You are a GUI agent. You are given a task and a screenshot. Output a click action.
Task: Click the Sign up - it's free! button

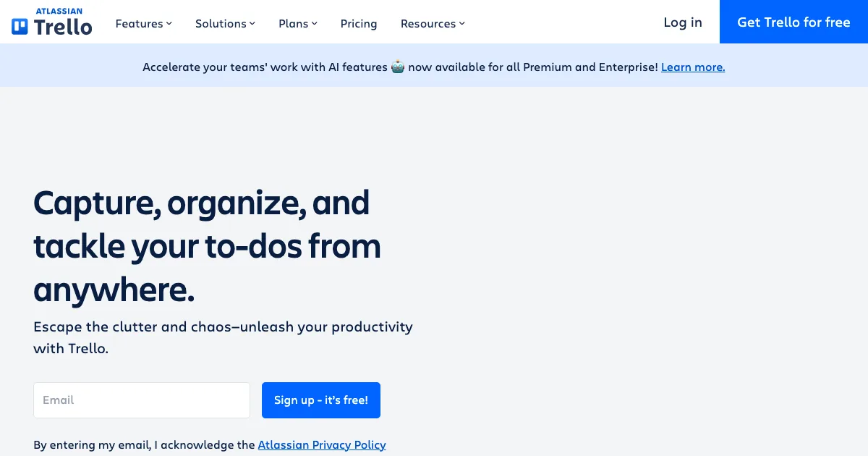(320, 400)
